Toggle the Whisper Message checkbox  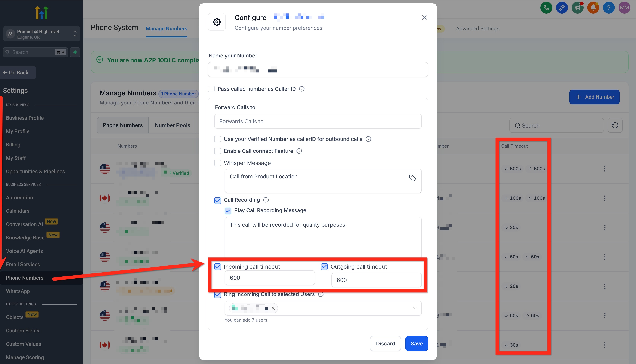pyautogui.click(x=218, y=163)
